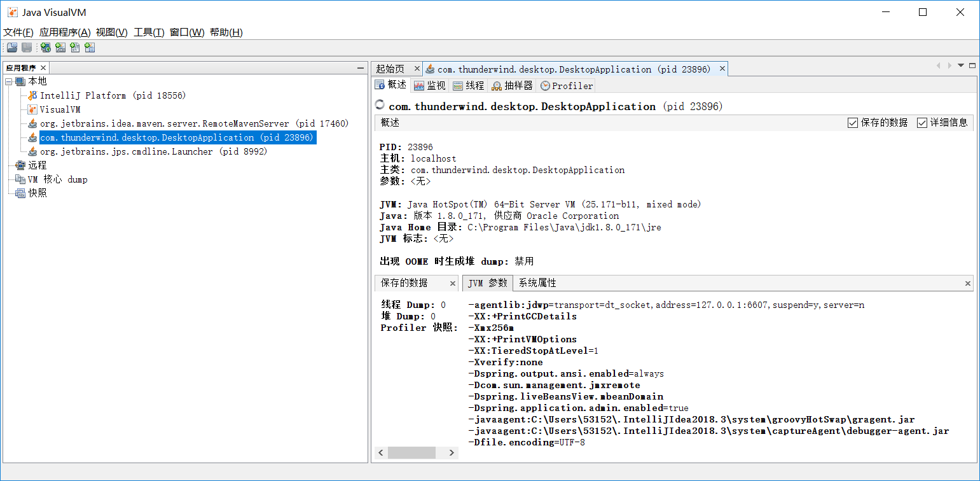
Task: Click the Add VM Coredump toolbar icon
Action: [x=75, y=48]
